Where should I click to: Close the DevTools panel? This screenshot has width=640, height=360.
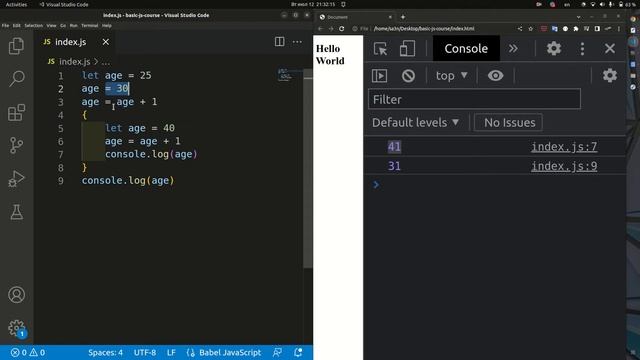(x=610, y=49)
